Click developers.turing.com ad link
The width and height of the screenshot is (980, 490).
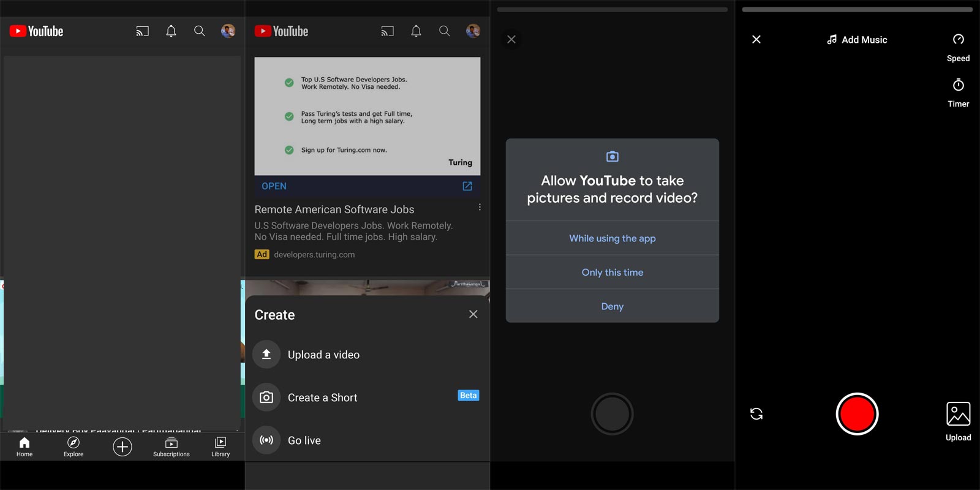314,255
